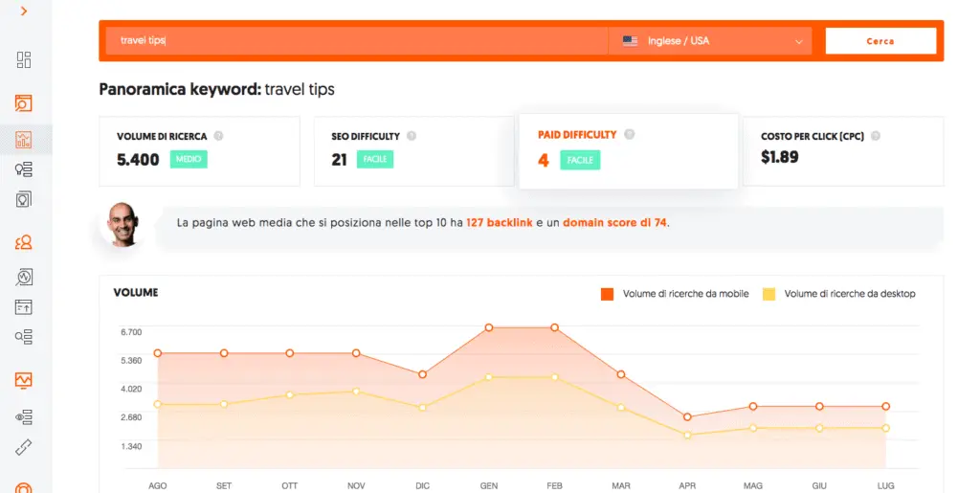The image size is (980, 493).
Task: Click the Cerca search button
Action: coord(880,41)
